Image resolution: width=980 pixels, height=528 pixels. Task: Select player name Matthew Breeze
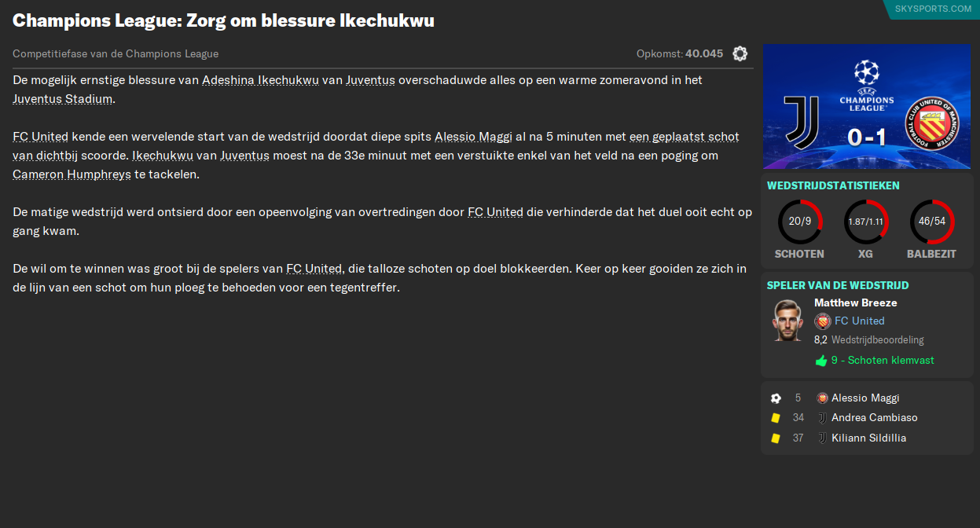click(x=855, y=302)
